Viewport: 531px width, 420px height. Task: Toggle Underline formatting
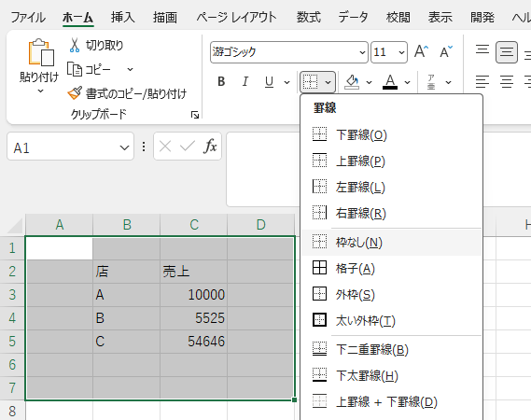point(269,81)
